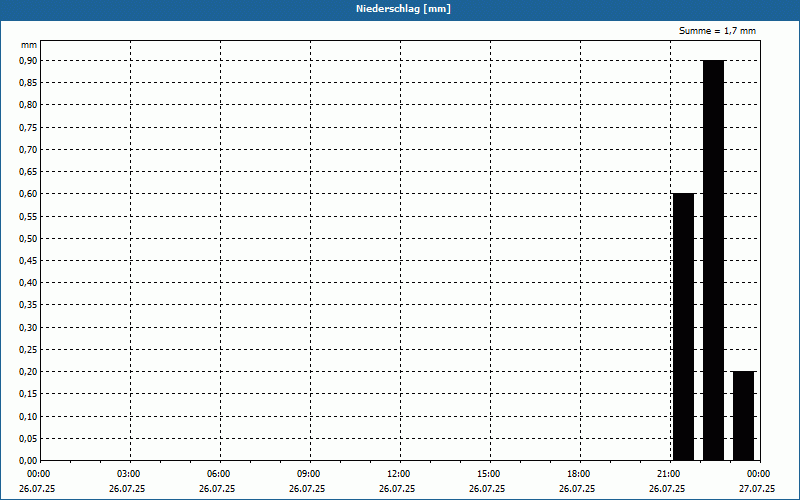This screenshot has height=500, width=800.
Task: Click the 0,35 y-axis value
Action: point(28,305)
